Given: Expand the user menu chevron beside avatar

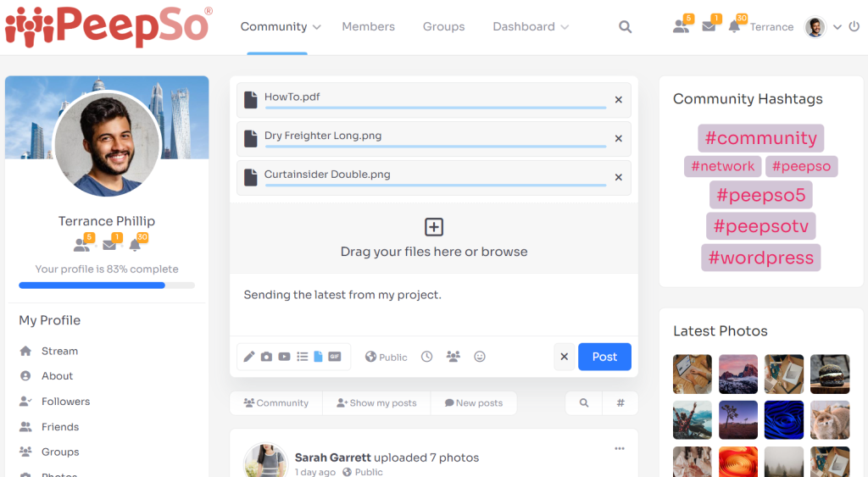Looking at the screenshot, I should 837,26.
